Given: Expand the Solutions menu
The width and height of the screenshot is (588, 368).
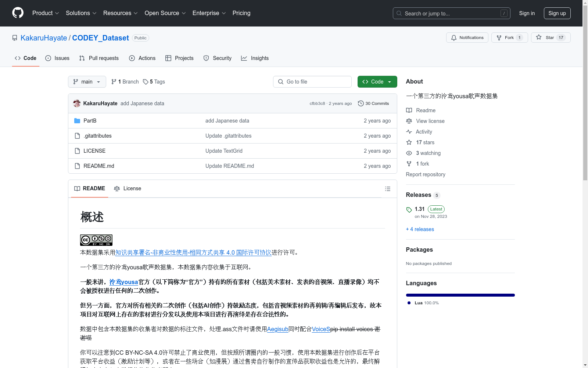Looking at the screenshot, I should 81,13.
